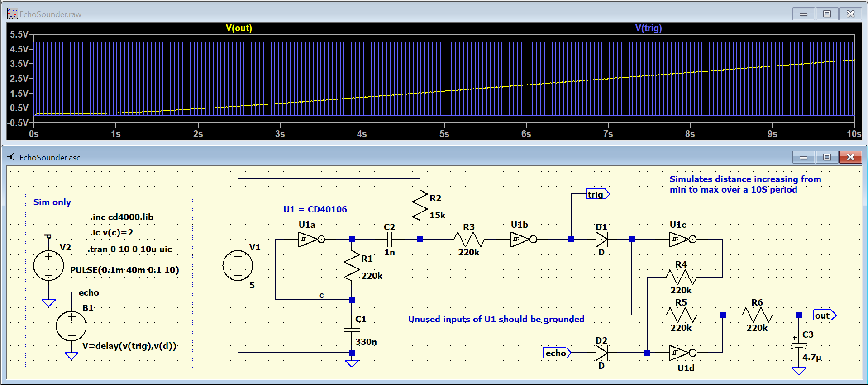Click the 5 value of V1
Screen dimensions: 868x386
point(252,285)
